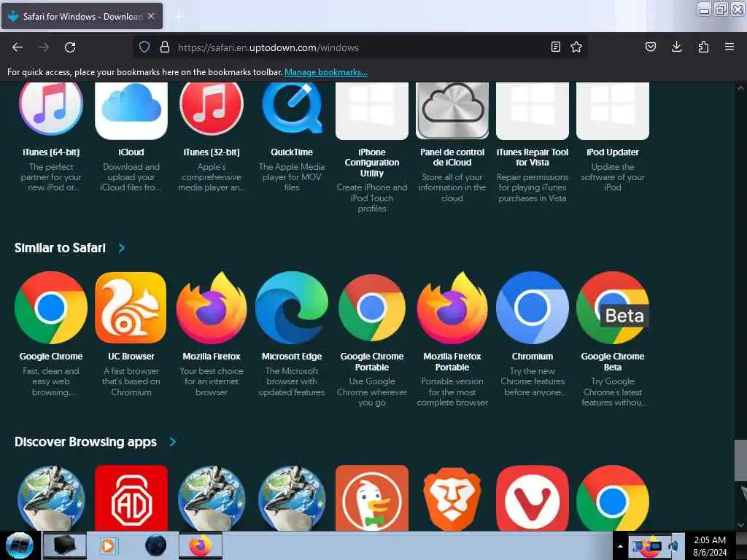Open the Mozilla Firefox icon in Similar to Safari
Screen dimensions: 747x560
(212, 308)
